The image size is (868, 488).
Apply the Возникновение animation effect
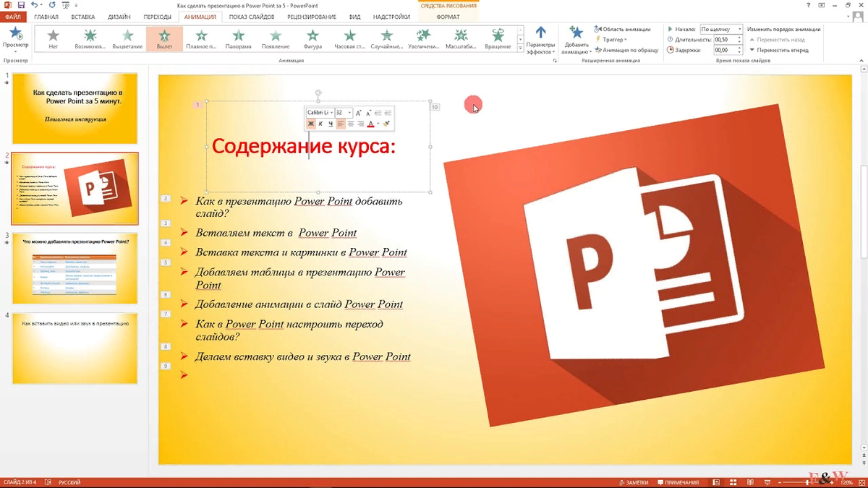pyautogui.click(x=90, y=38)
